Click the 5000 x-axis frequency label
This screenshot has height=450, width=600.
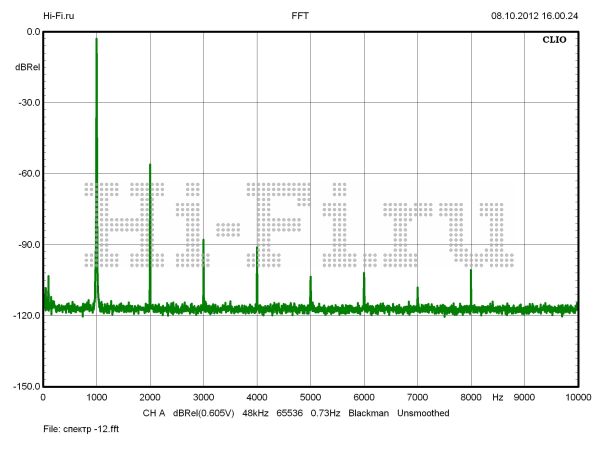click(x=310, y=398)
